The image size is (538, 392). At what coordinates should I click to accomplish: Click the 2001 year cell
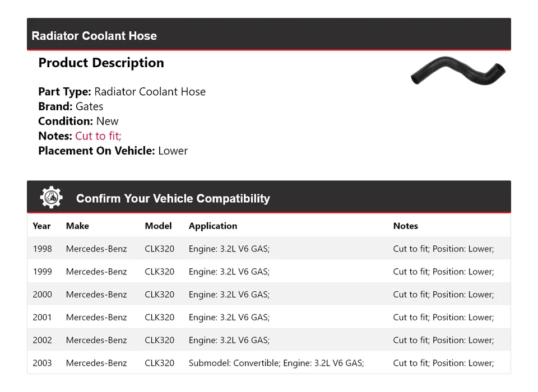click(x=42, y=318)
